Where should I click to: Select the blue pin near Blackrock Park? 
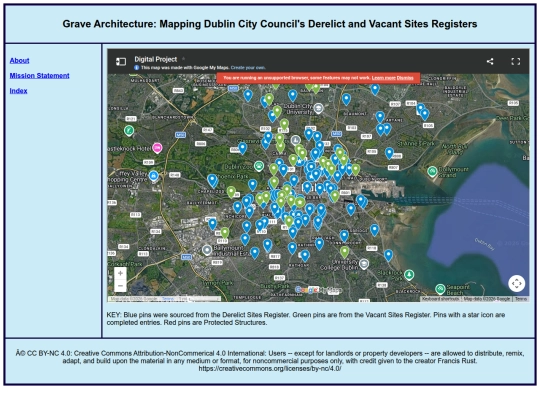[x=388, y=255]
